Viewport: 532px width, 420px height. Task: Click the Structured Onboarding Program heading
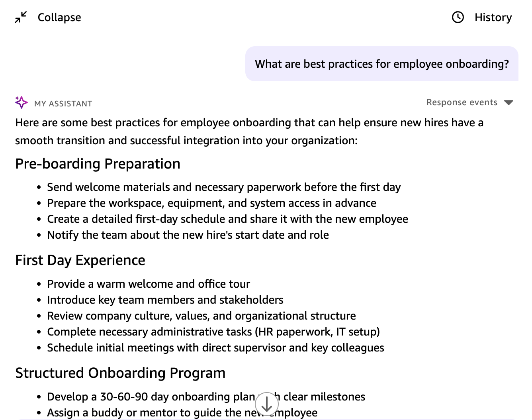point(120,373)
